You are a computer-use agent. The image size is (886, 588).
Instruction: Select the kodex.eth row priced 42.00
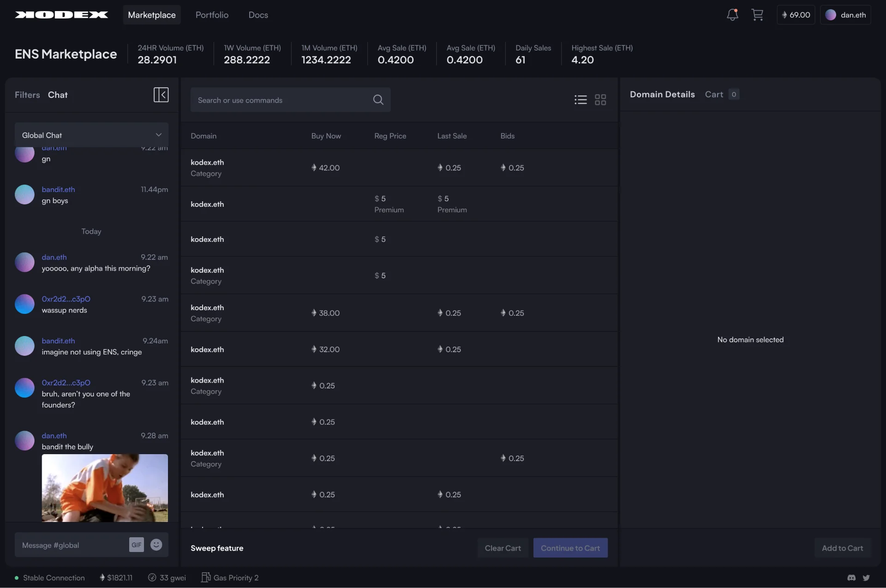(x=399, y=168)
